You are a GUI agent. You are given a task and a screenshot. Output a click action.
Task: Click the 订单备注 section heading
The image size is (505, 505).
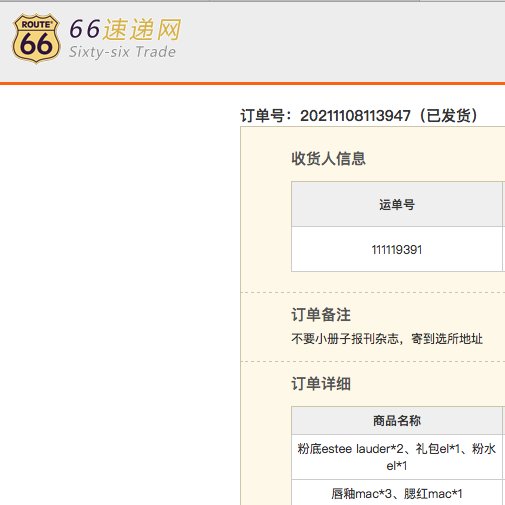click(x=321, y=315)
